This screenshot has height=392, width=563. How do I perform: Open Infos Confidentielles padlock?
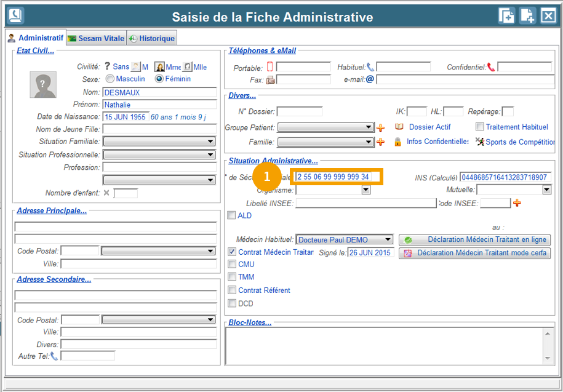point(398,142)
